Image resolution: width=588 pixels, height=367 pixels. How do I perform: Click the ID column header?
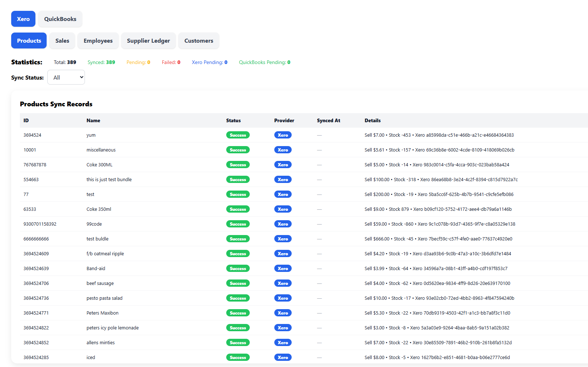click(x=26, y=120)
